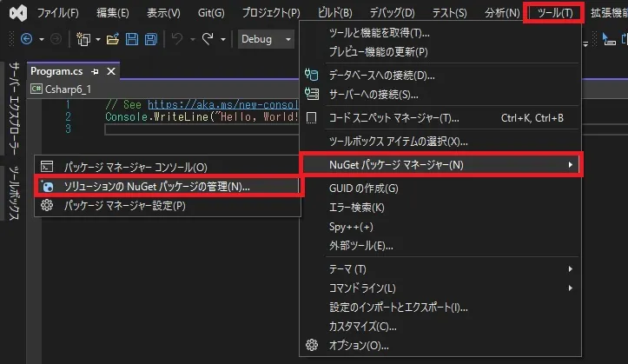Click the open file folder icon
628x364 pixels.
[113, 39]
